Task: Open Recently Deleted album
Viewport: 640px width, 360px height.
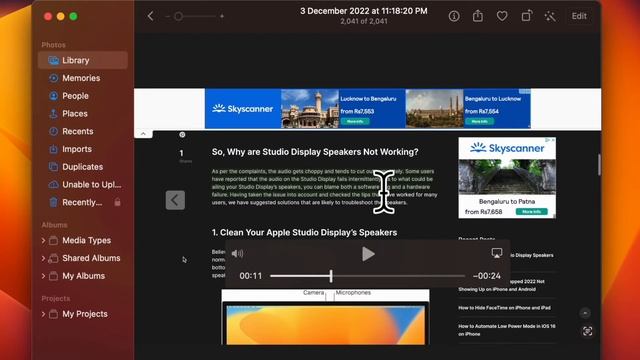Action: [x=83, y=202]
